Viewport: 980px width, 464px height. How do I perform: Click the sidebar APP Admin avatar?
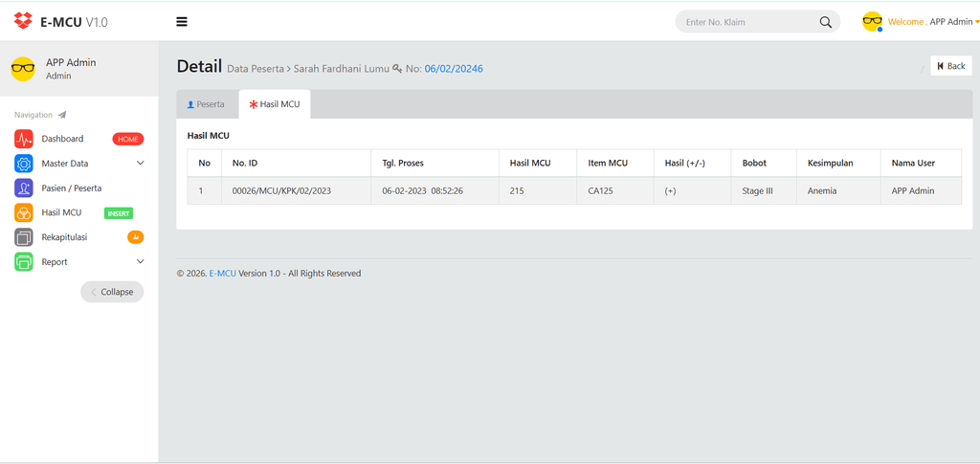[x=23, y=69]
